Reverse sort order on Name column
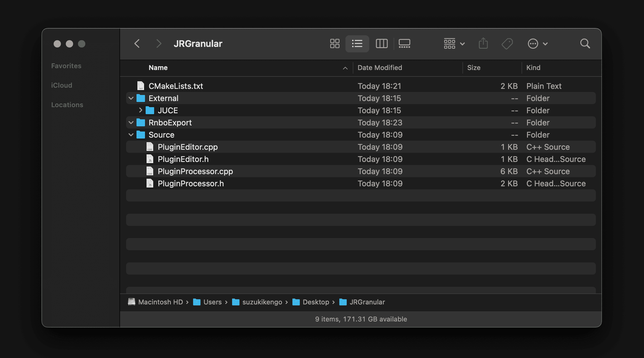The height and width of the screenshot is (358, 644). [158, 68]
